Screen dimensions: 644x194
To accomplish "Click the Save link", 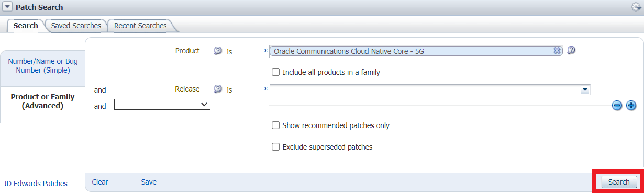I will (x=149, y=182).
